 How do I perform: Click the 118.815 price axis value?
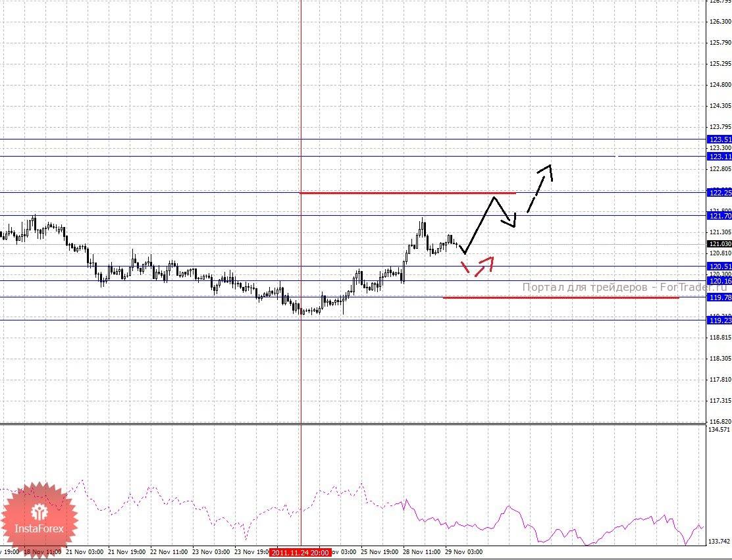pos(720,338)
